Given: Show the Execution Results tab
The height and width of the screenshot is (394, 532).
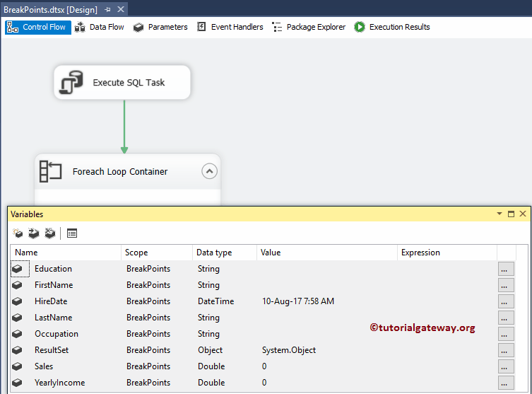Looking at the screenshot, I should pos(392,27).
